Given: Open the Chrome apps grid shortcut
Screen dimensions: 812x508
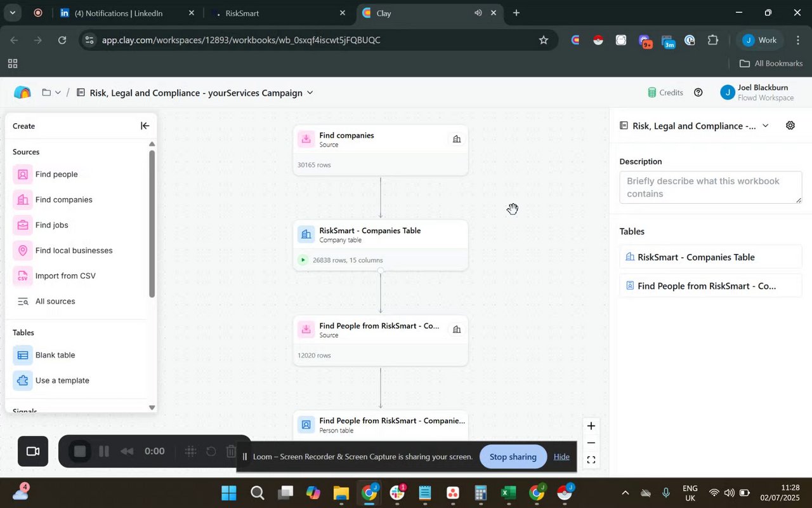Looking at the screenshot, I should click(12, 63).
